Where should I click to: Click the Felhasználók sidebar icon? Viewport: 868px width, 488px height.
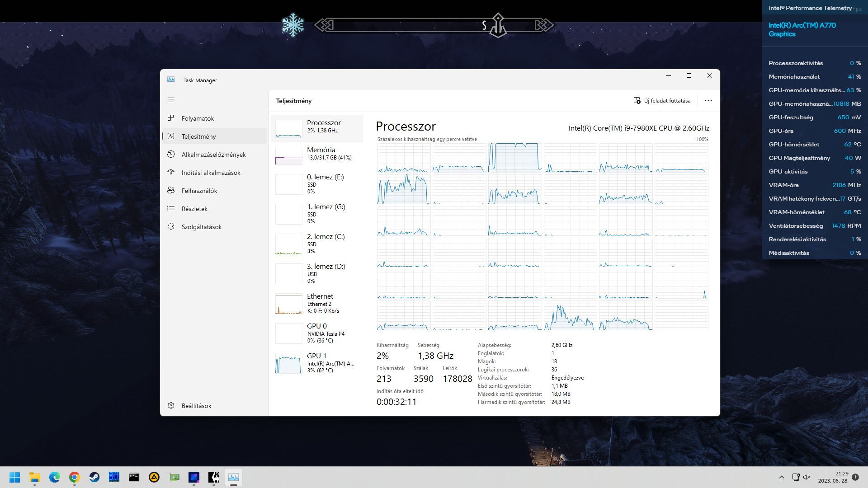pyautogui.click(x=171, y=190)
